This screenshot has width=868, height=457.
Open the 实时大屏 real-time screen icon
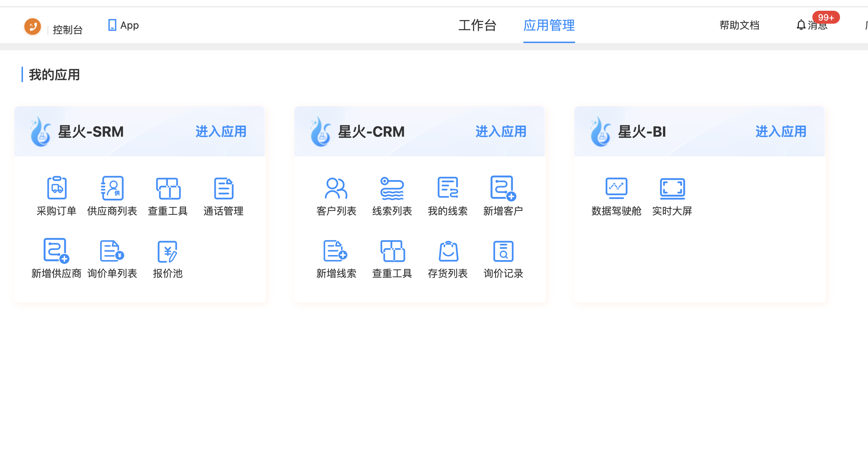[x=672, y=188]
